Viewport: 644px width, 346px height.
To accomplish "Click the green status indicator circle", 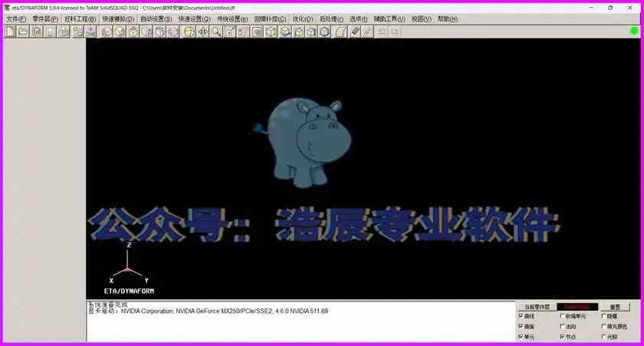I will [634, 31].
